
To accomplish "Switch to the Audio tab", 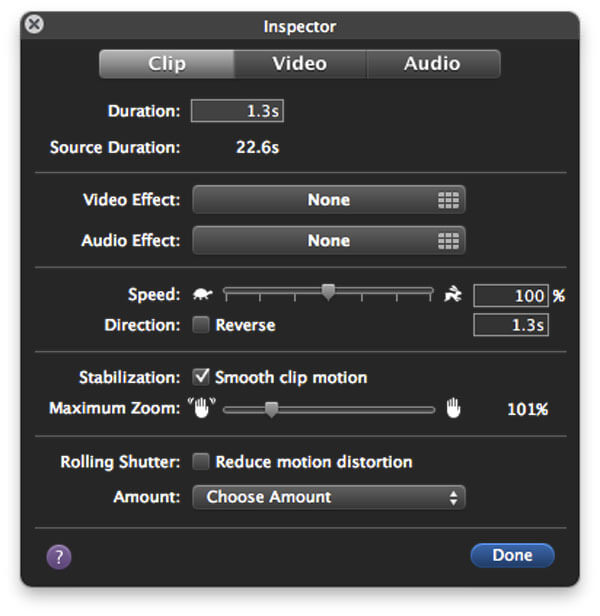I will [x=433, y=64].
